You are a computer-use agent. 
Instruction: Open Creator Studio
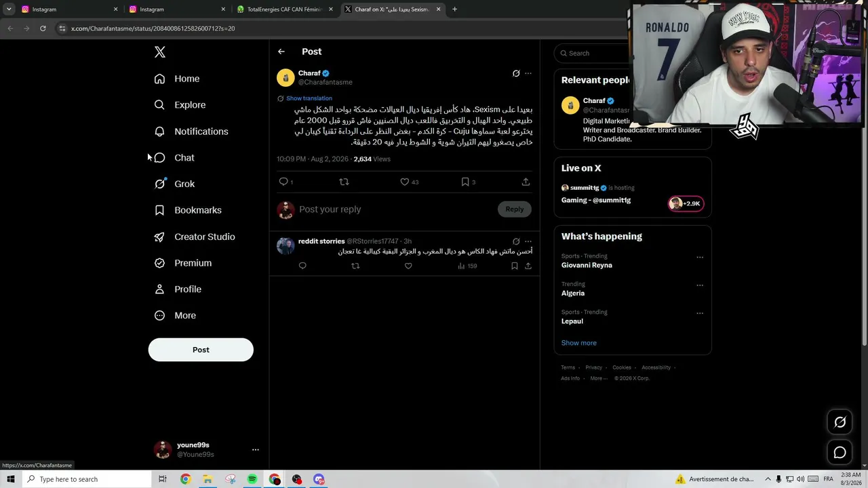tap(195, 237)
